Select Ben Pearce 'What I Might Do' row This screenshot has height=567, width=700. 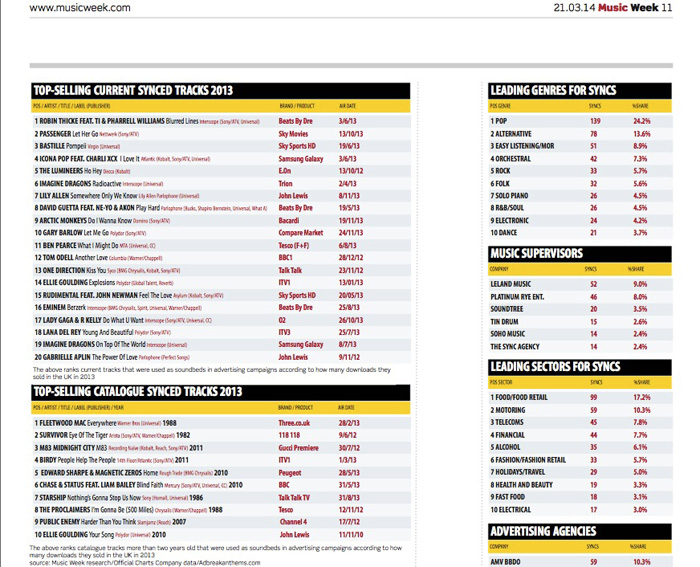pos(221,245)
